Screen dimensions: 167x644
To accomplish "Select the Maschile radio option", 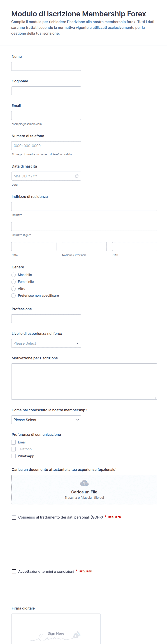I will pos(13,275).
